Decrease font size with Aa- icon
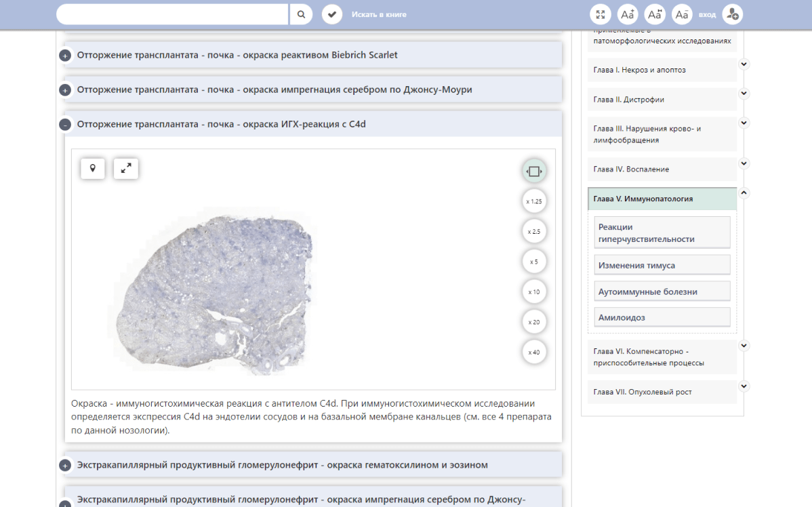812x507 pixels. click(682, 14)
